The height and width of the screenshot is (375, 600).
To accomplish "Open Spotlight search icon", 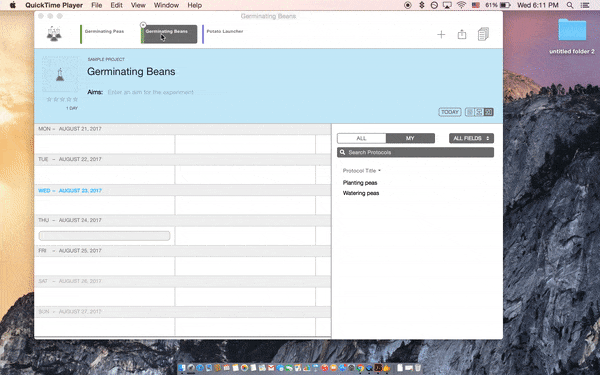I will 570,5.
